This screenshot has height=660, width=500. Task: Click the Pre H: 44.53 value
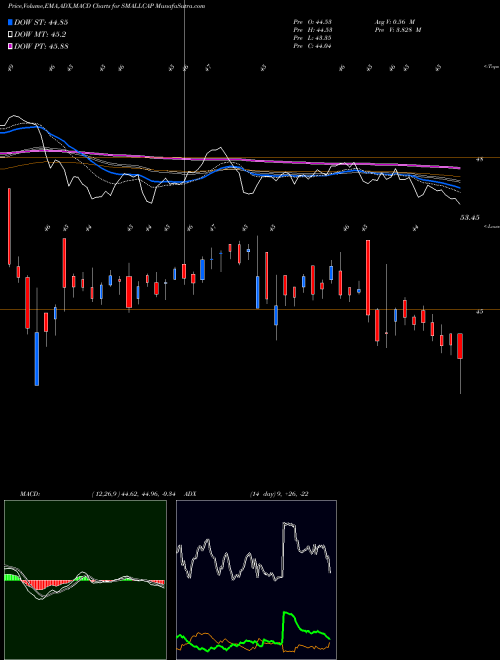[x=313, y=30]
